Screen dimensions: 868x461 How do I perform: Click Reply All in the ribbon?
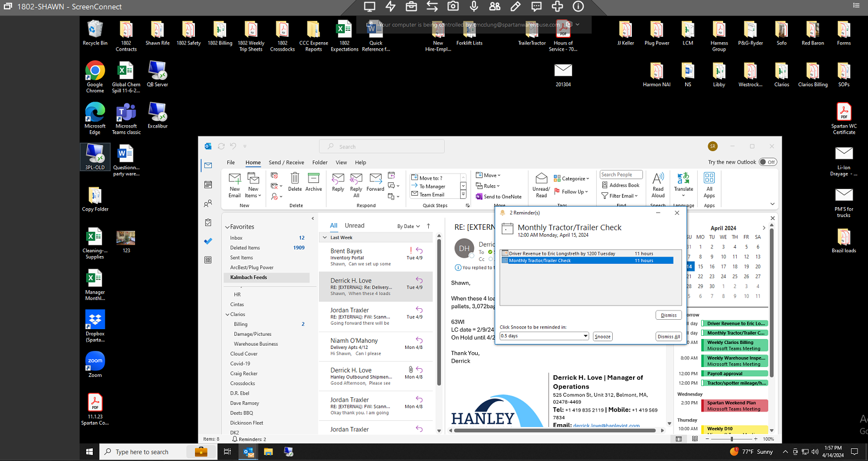(356, 185)
